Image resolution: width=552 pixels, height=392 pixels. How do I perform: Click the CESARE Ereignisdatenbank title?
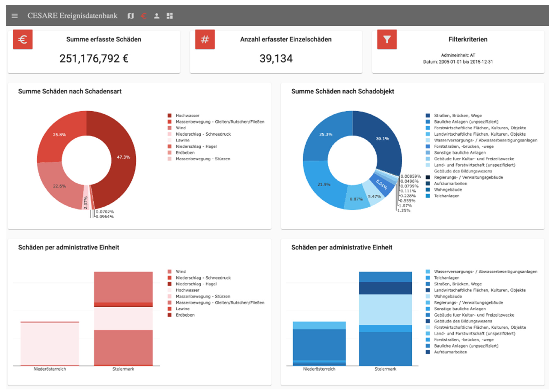72,16
